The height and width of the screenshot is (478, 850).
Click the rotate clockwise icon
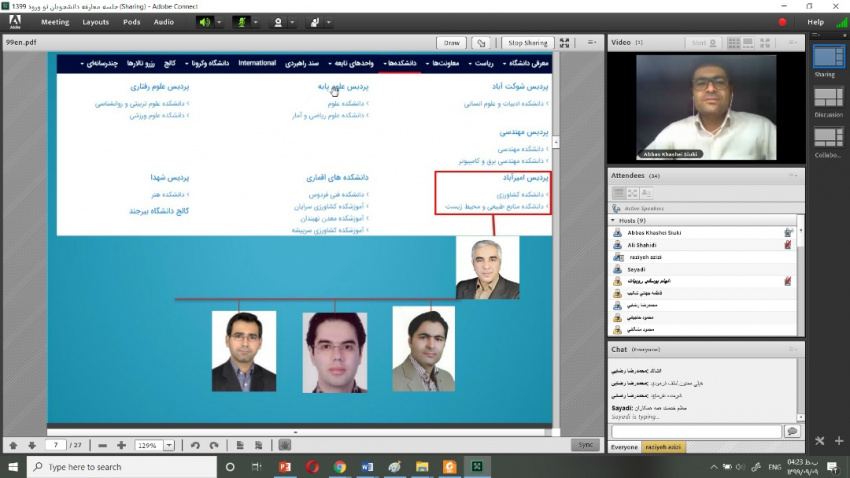213,445
